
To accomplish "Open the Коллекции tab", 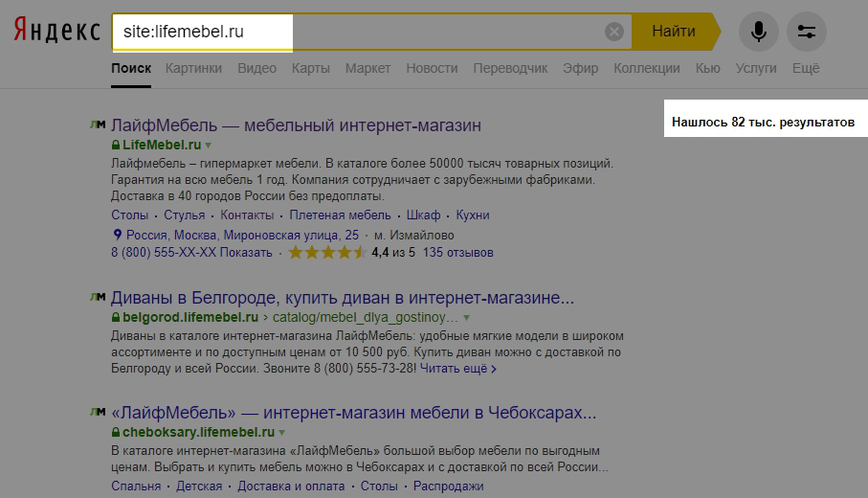I will [x=647, y=68].
